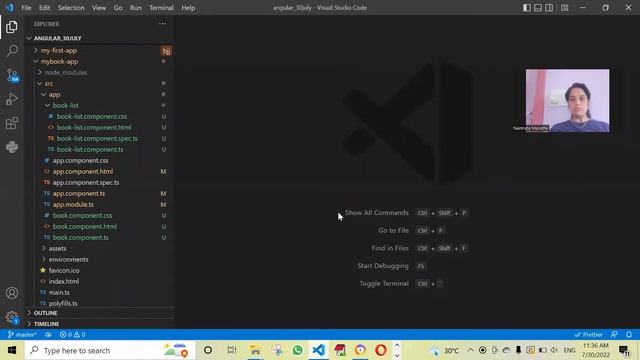Open the feedback icon in status bar
640x360 pixels.
tap(614, 335)
